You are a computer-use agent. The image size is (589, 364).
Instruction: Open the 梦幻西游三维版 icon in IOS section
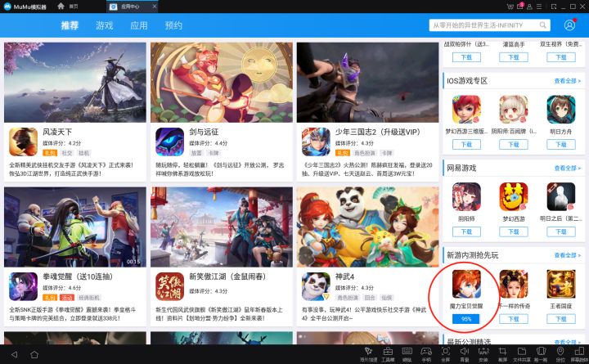pyautogui.click(x=466, y=110)
